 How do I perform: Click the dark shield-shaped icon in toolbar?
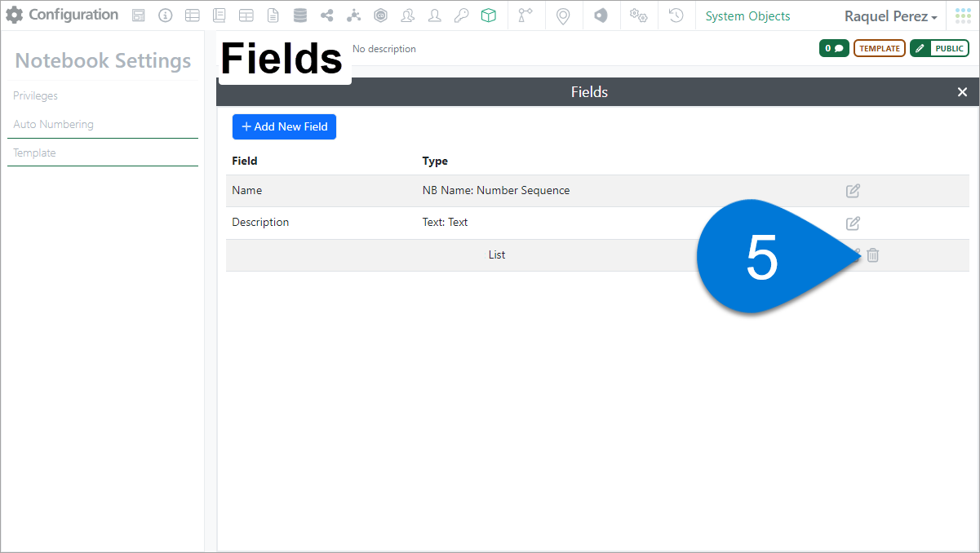click(601, 15)
